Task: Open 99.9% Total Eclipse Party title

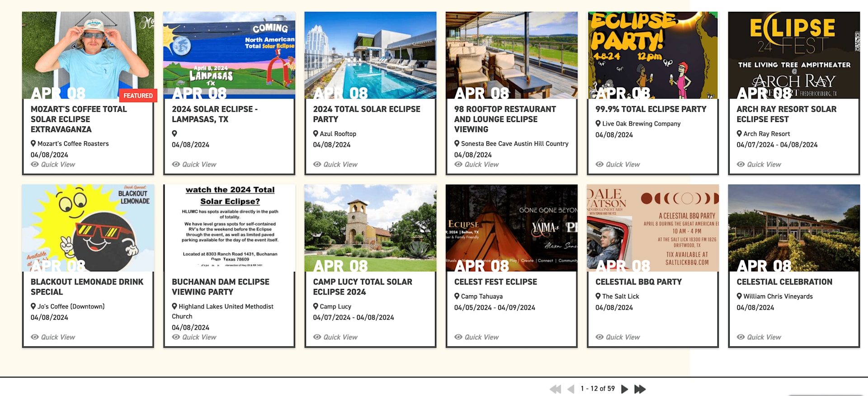Action: (x=651, y=109)
